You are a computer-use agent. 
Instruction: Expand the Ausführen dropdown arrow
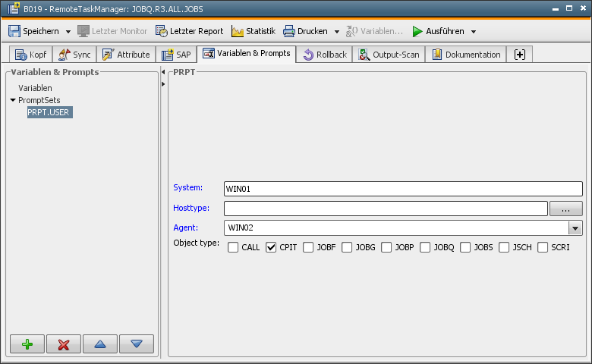coord(474,32)
